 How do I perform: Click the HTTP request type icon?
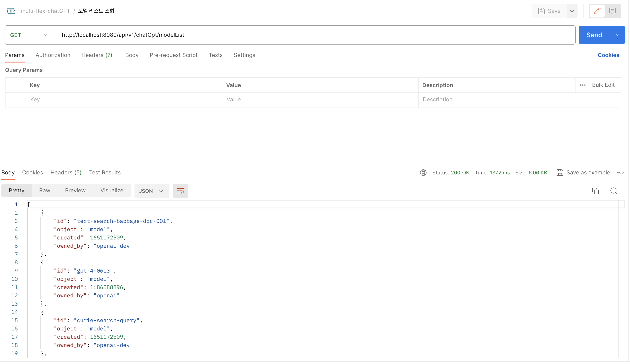(x=11, y=11)
